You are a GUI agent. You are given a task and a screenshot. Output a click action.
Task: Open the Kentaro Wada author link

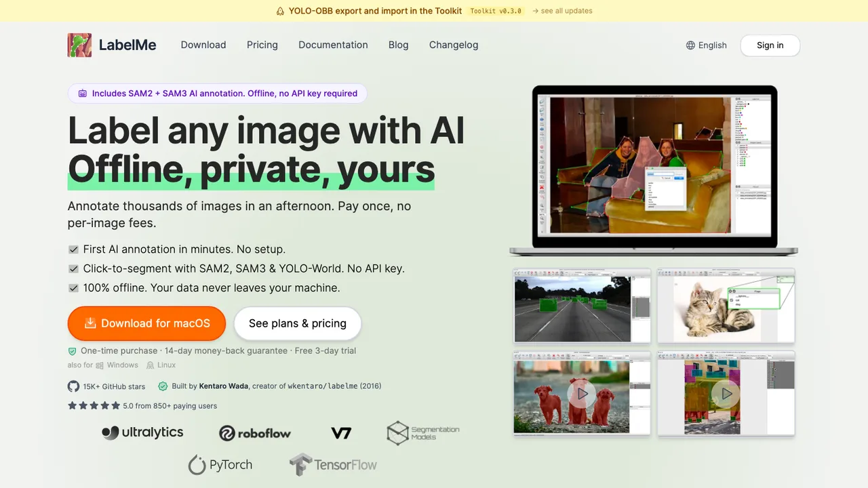tap(224, 386)
